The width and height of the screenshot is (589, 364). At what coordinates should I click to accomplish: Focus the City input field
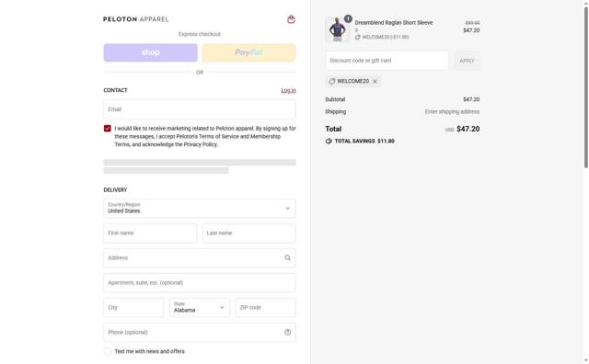133,307
